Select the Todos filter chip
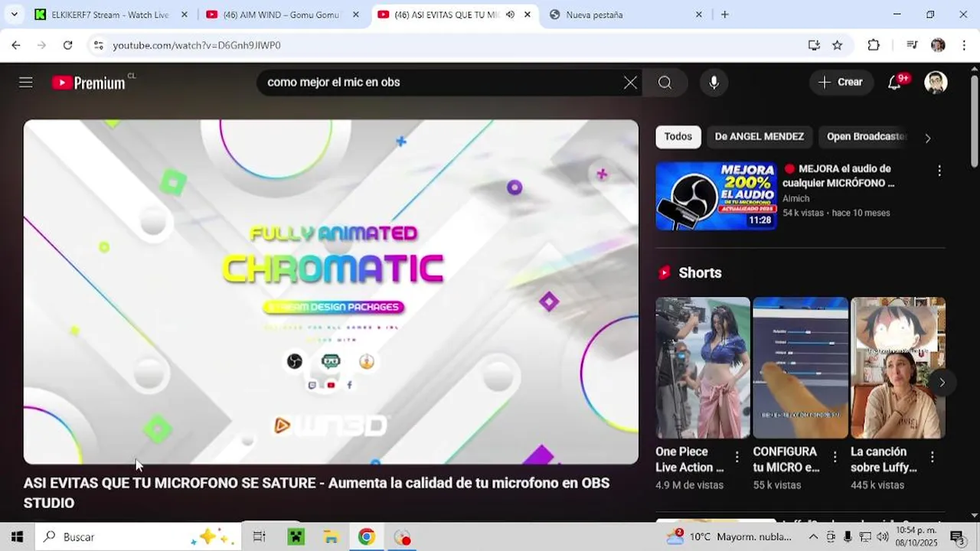The width and height of the screenshot is (980, 551). (678, 137)
